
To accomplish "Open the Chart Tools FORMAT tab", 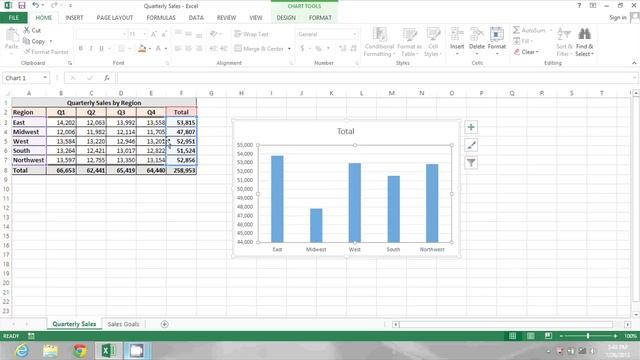I will 320,18.
